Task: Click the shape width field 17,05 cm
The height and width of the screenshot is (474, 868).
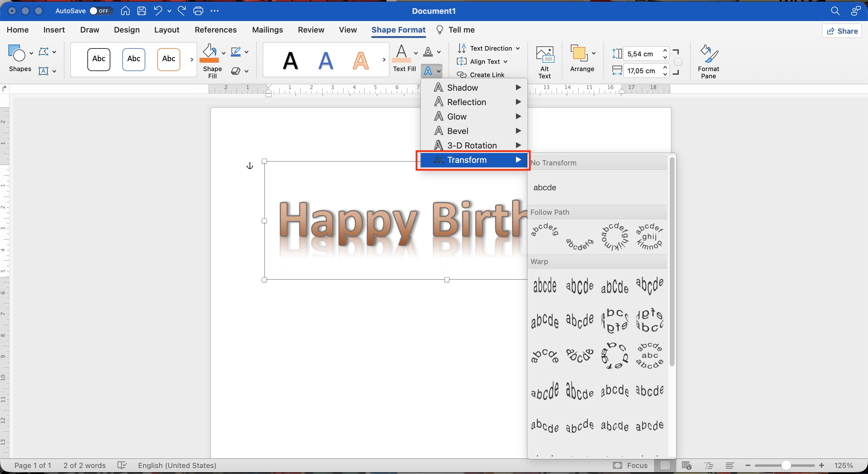Action: (x=642, y=71)
